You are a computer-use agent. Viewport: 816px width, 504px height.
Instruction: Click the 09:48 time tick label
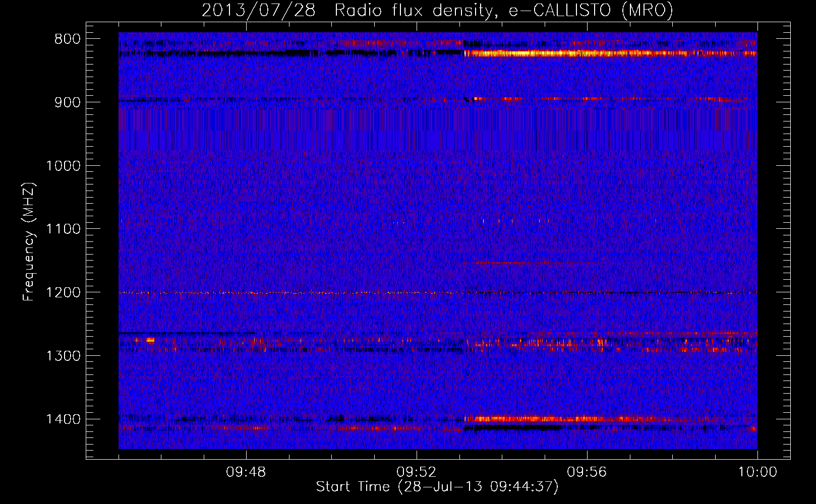coord(246,472)
